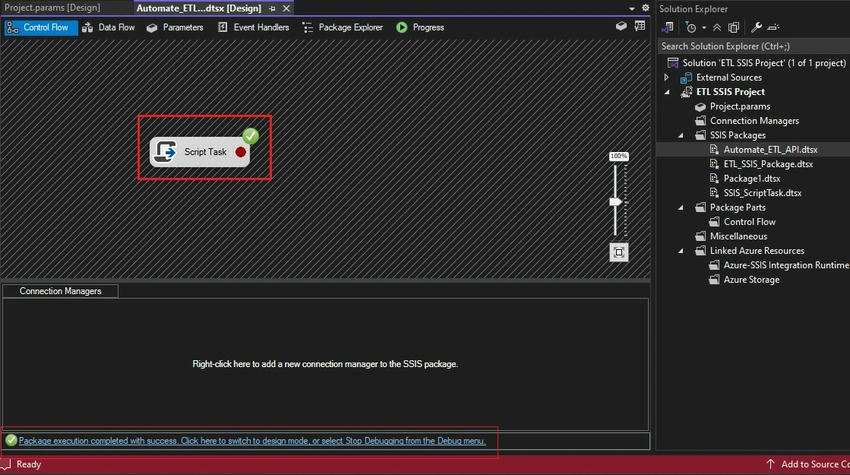Select Package1.dtsx in Solution Explorer

click(752, 178)
